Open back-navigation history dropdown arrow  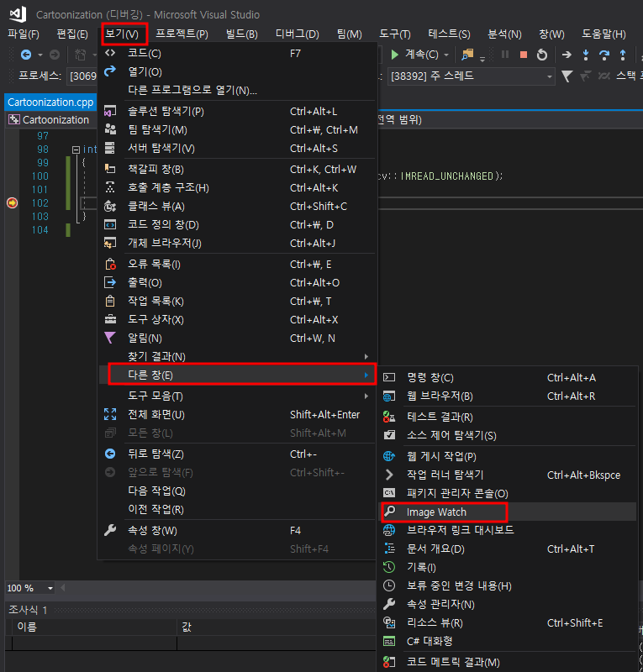tap(40, 55)
